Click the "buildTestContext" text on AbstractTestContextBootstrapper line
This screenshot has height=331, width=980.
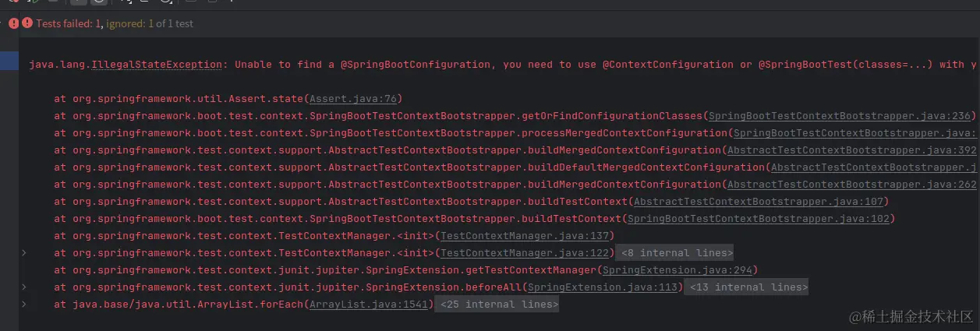(578, 202)
